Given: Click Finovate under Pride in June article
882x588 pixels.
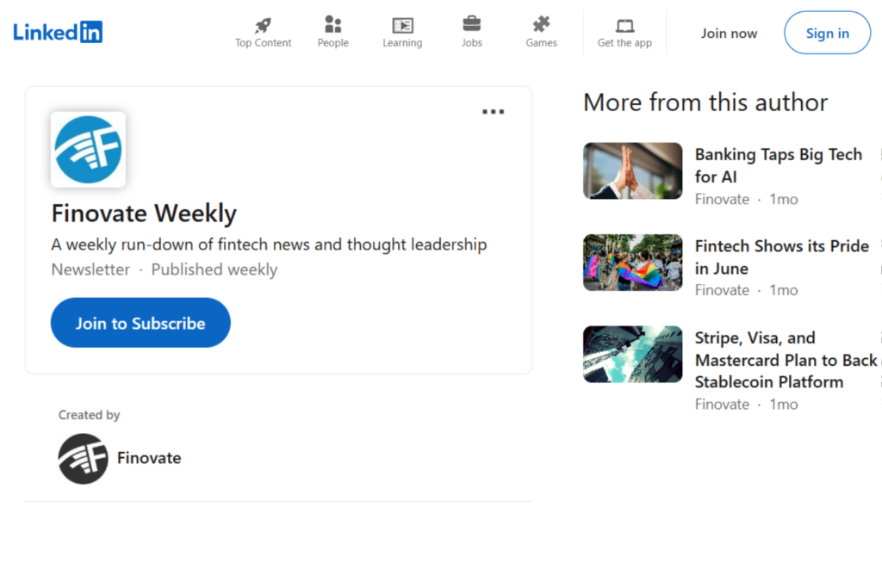Looking at the screenshot, I should pyautogui.click(x=722, y=291).
